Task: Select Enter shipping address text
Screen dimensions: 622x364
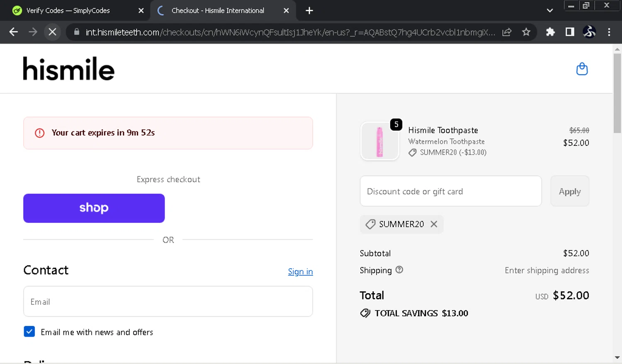Action: pos(547,270)
